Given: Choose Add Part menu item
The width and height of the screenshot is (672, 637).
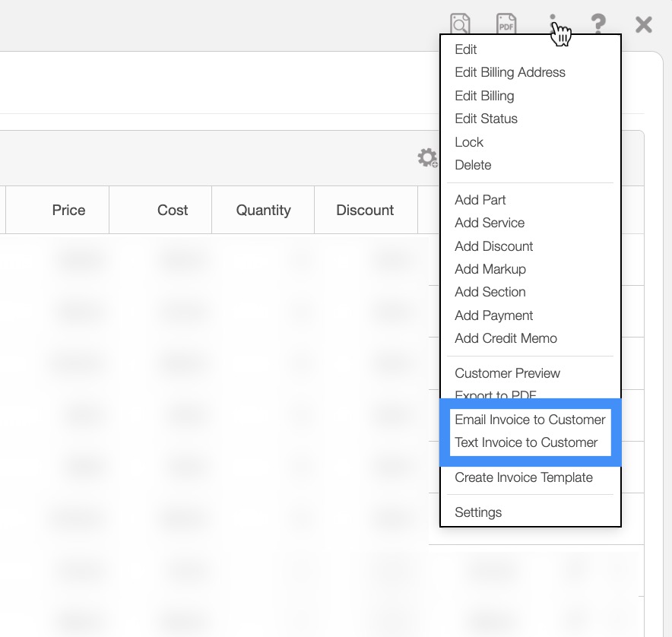Looking at the screenshot, I should click(x=480, y=200).
